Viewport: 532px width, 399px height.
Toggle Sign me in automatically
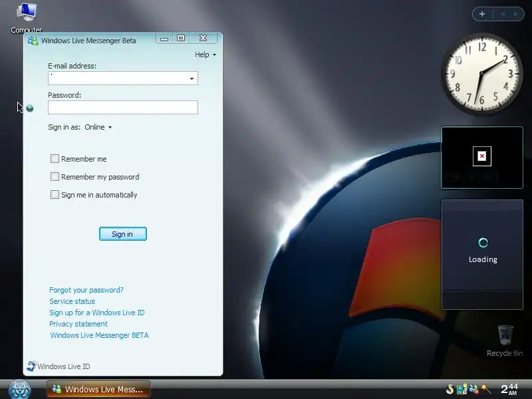(55, 194)
